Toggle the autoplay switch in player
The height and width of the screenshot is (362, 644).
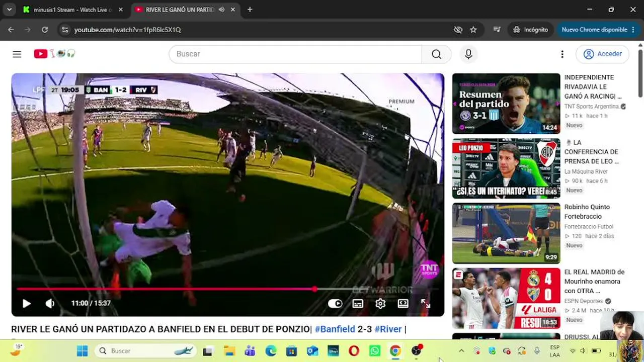coord(335,303)
